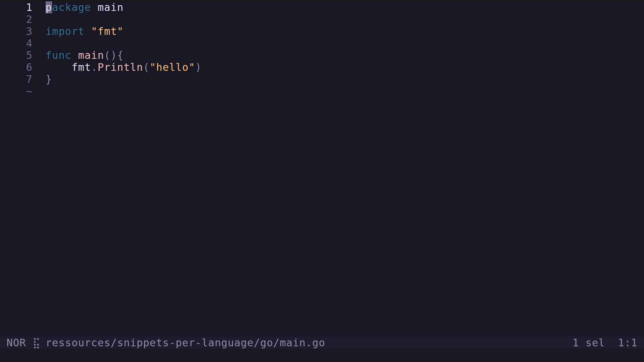Click line number 5 in the gutter
This screenshot has height=362, width=644.
[x=29, y=55]
